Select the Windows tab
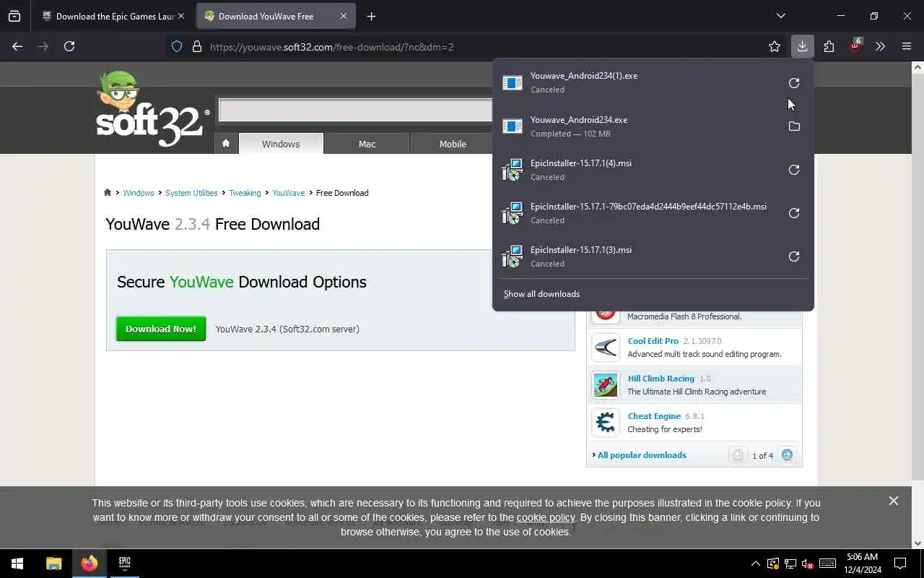Viewport: 924px width, 578px height. [x=281, y=144]
